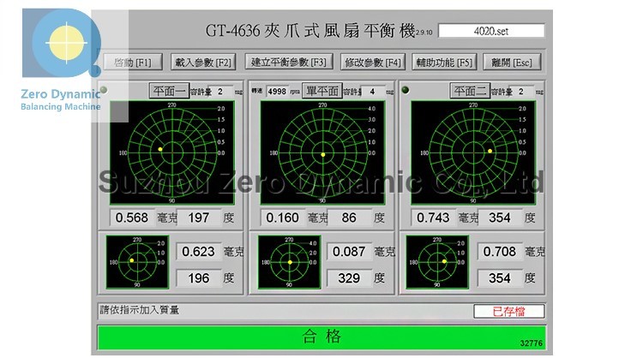Click the 0.623 milligram value
The height and width of the screenshot is (364, 643).
[199, 252]
